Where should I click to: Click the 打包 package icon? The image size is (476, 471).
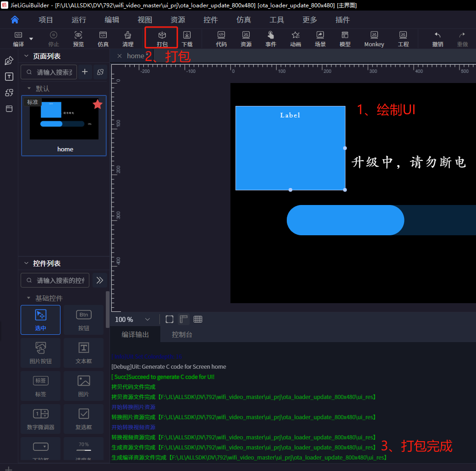pyautogui.click(x=162, y=39)
